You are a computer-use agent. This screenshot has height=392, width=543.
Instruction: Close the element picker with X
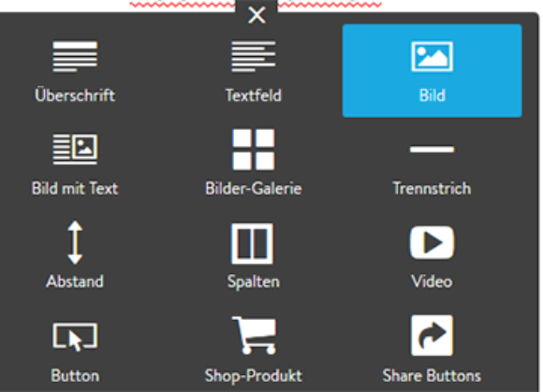click(257, 16)
